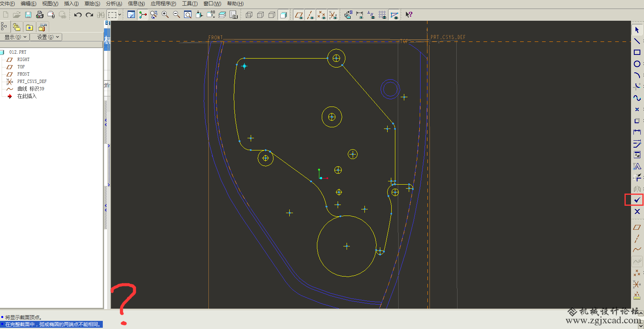The width and height of the screenshot is (644, 329).
Task: Create a datum curve from right toolbar
Action: 637,250
